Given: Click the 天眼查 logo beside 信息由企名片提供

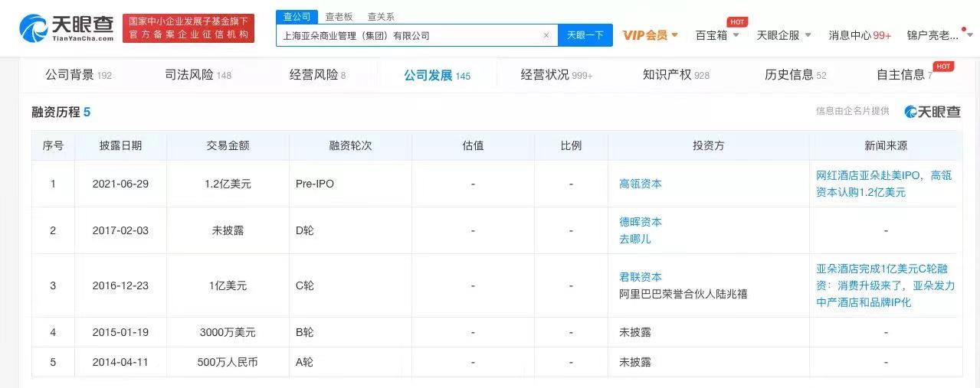Looking at the screenshot, I should point(932,112).
